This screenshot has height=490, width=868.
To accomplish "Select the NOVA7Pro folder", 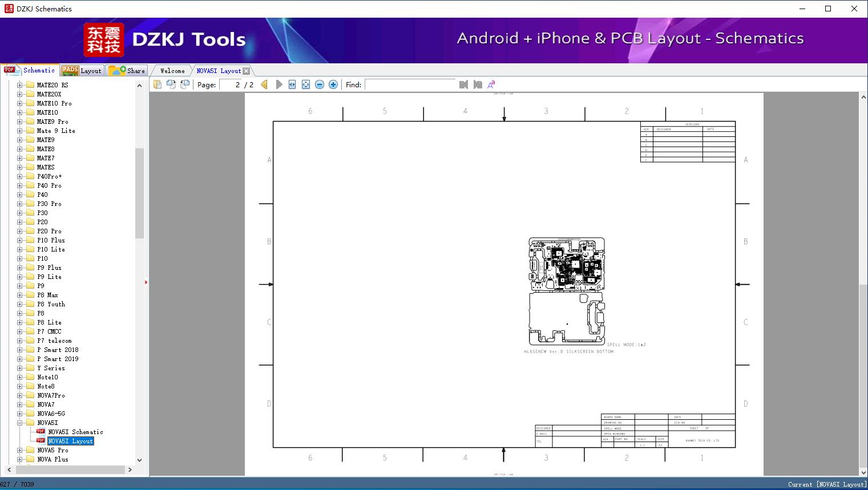I will (x=51, y=395).
